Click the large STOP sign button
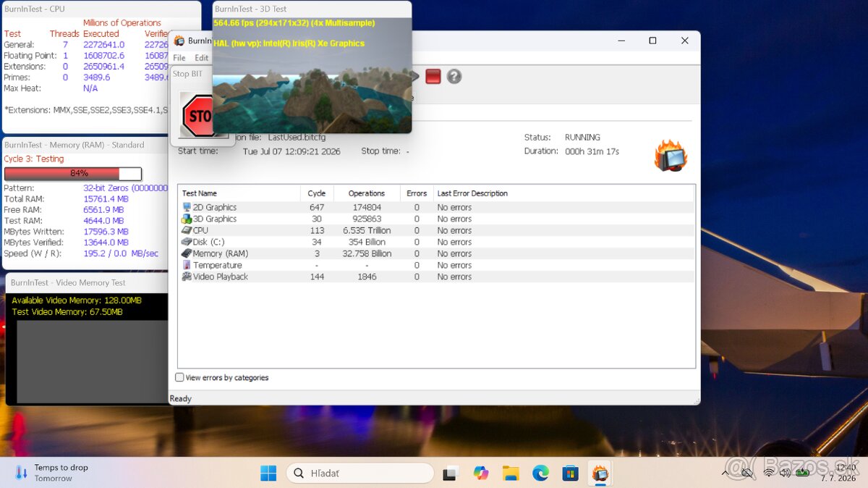868x488 pixels. pos(195,116)
